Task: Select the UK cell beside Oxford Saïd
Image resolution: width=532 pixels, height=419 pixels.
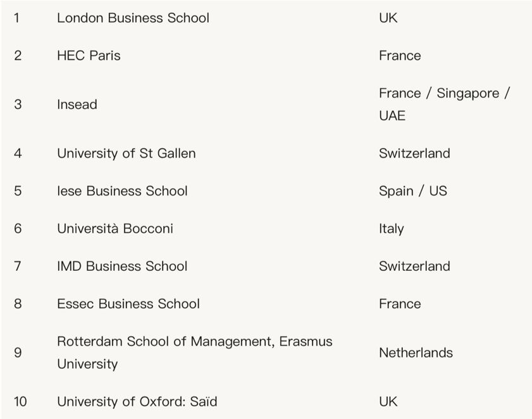Action: (x=388, y=401)
